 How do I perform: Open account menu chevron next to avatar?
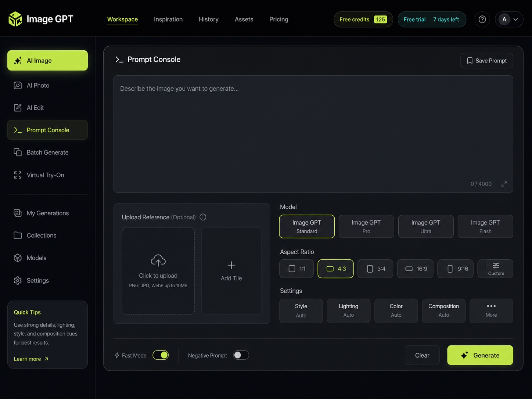(516, 19)
